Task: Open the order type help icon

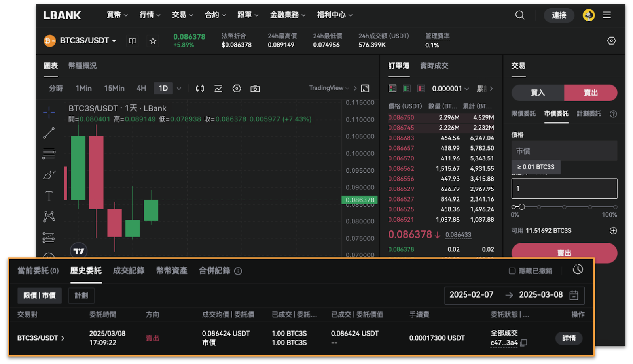Action: pos(613,114)
